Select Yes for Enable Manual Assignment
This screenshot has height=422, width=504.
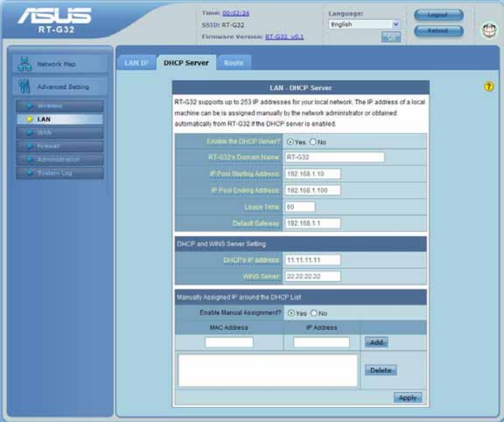point(291,313)
